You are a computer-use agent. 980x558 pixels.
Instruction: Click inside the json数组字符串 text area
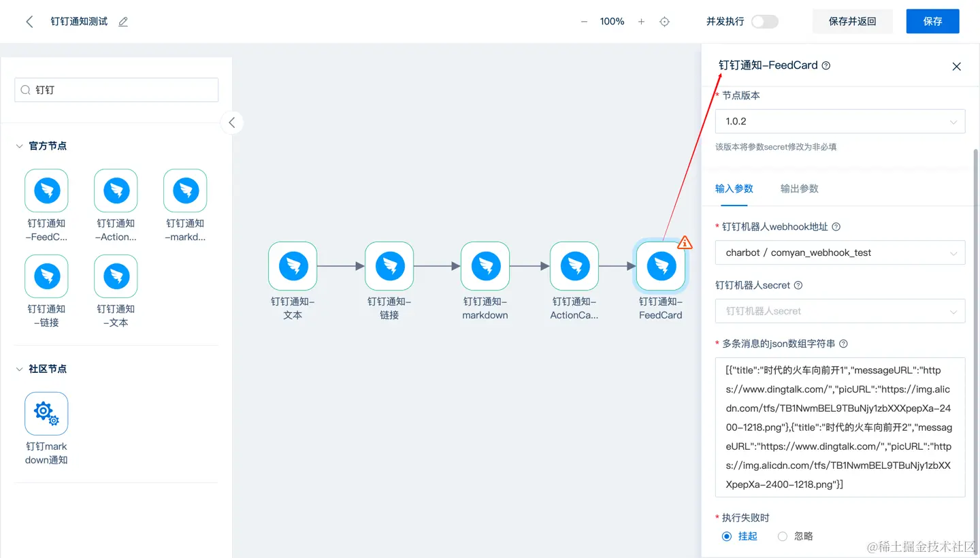pyautogui.click(x=840, y=427)
